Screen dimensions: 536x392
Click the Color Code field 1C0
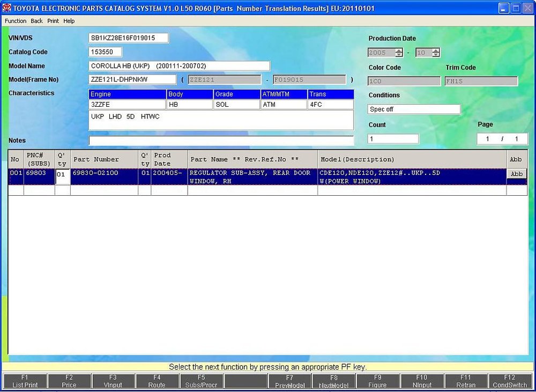pos(404,82)
